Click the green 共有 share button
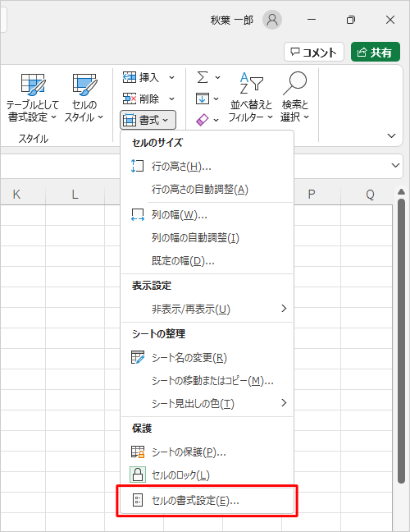 [x=376, y=52]
